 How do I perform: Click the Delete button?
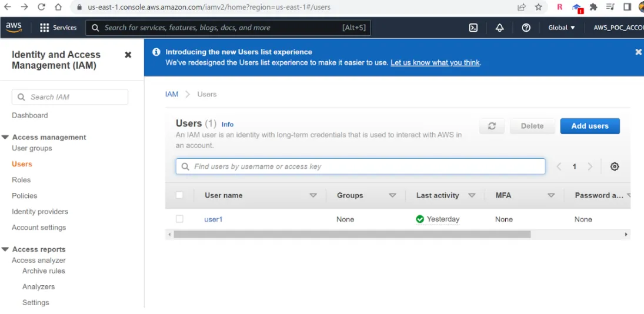[x=532, y=126]
